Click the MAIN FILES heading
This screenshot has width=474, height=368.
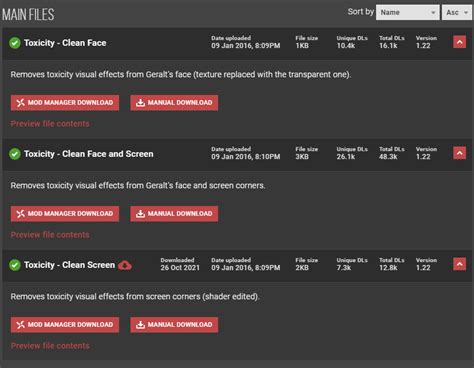coord(28,14)
